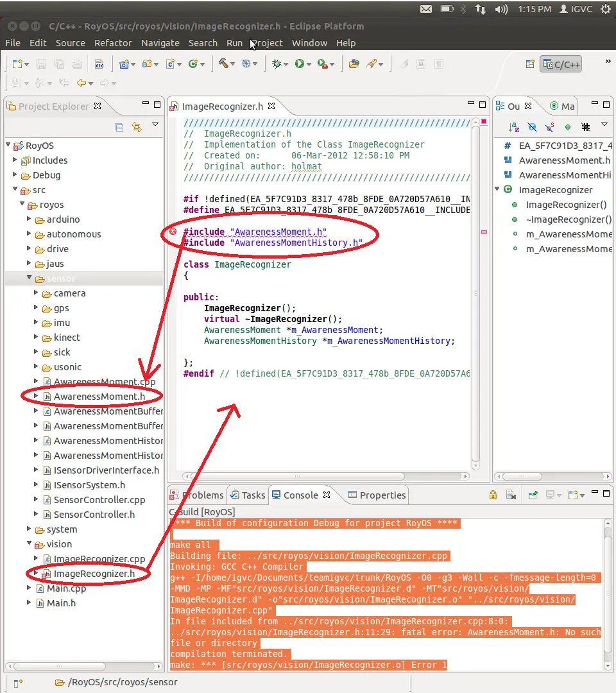Select the C/C++ perspective button
Image resolution: width=616 pixels, height=693 pixels.
pyautogui.click(x=561, y=64)
